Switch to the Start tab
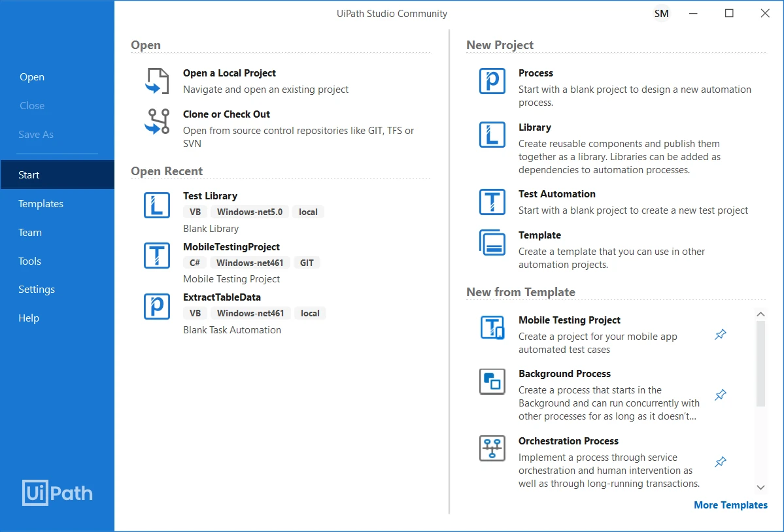The height and width of the screenshot is (532, 784). (58, 175)
